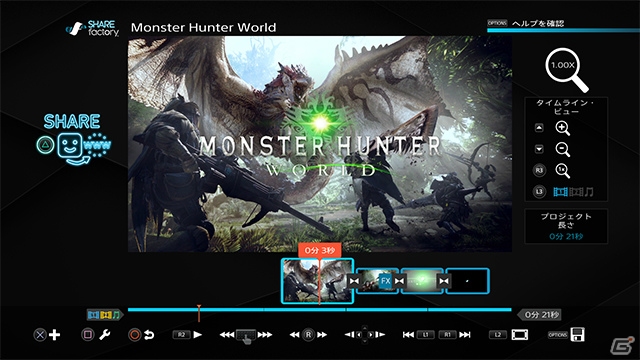Click the orange 0分 3秒 playhead label
Screen dimensions: 640x360
[320, 250]
